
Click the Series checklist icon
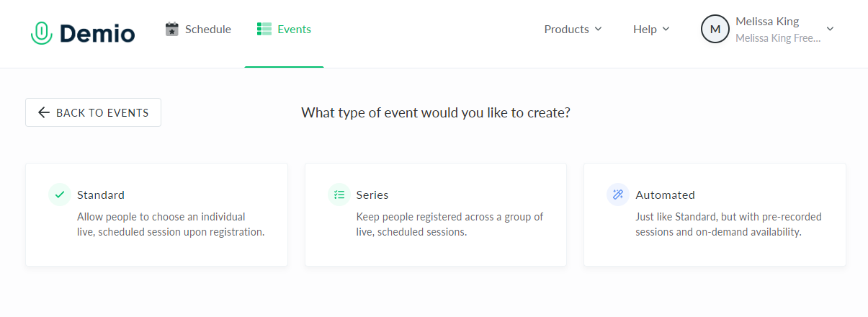tap(339, 195)
